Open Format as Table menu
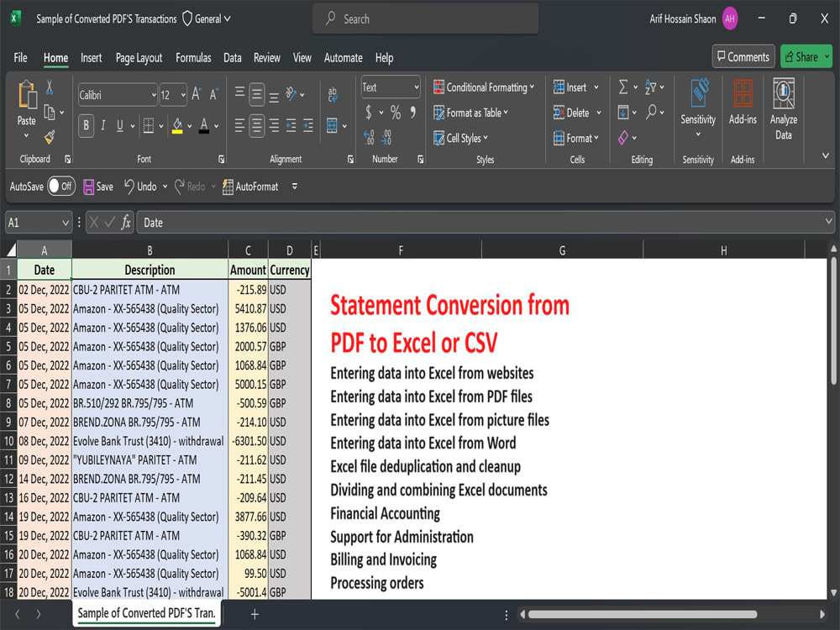 pyautogui.click(x=471, y=113)
